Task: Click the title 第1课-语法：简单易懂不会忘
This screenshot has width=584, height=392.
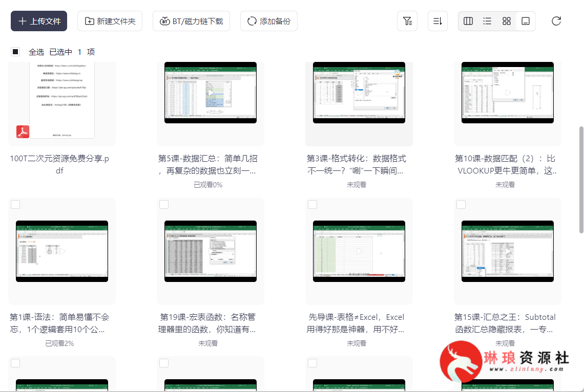Action: pyautogui.click(x=59, y=323)
